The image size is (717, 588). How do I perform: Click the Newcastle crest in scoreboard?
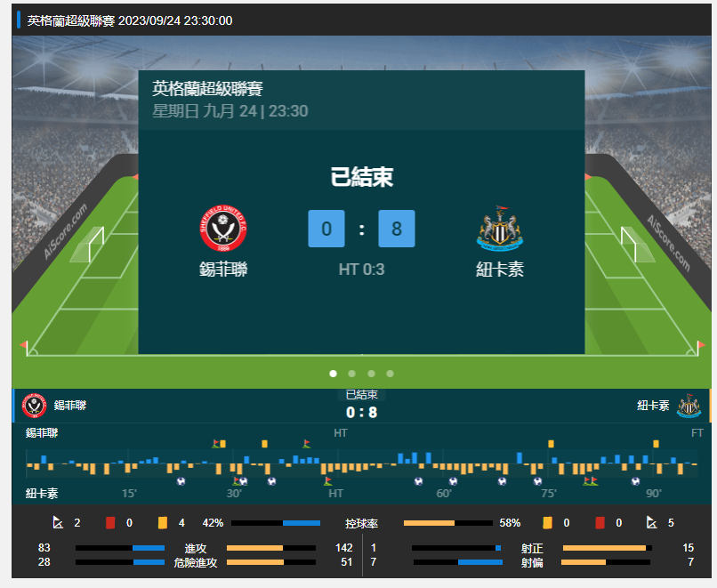[x=500, y=228]
